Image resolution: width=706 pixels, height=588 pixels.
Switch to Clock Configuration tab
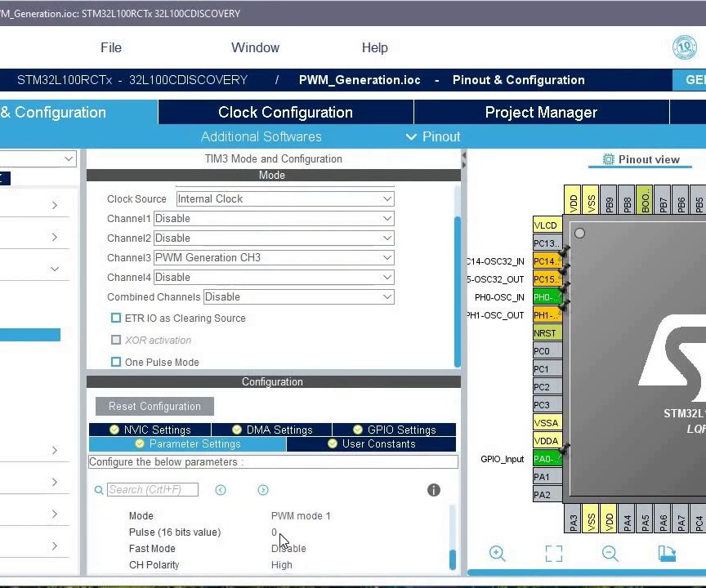click(x=285, y=112)
